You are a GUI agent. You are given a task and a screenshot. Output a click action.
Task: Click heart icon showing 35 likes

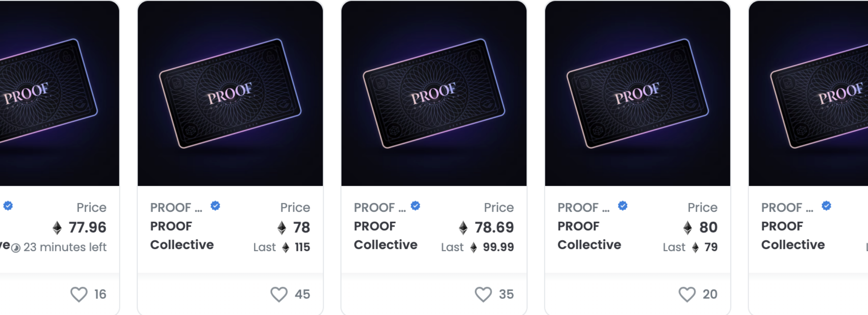coord(483,294)
